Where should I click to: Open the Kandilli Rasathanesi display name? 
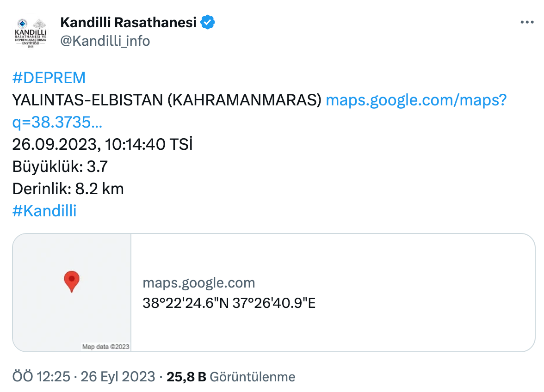(x=128, y=22)
